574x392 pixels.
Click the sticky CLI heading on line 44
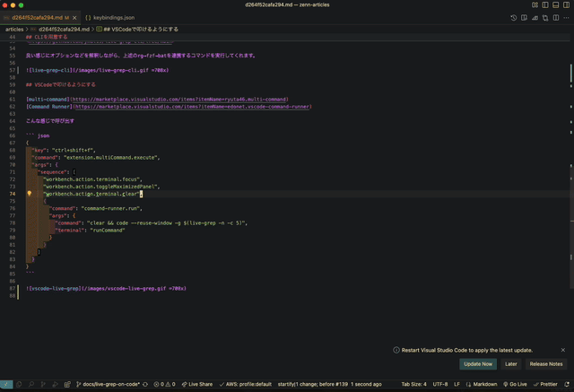coord(47,37)
